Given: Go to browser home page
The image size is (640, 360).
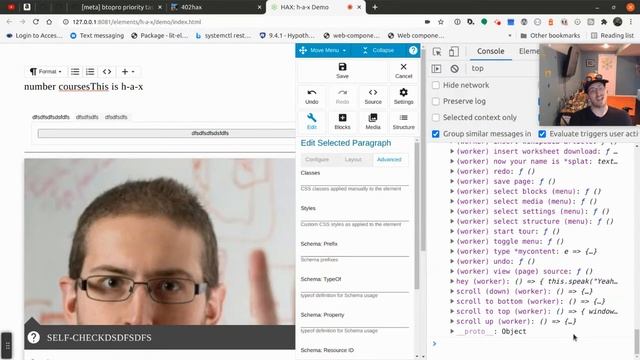Looking at the screenshot, I should point(49,22).
